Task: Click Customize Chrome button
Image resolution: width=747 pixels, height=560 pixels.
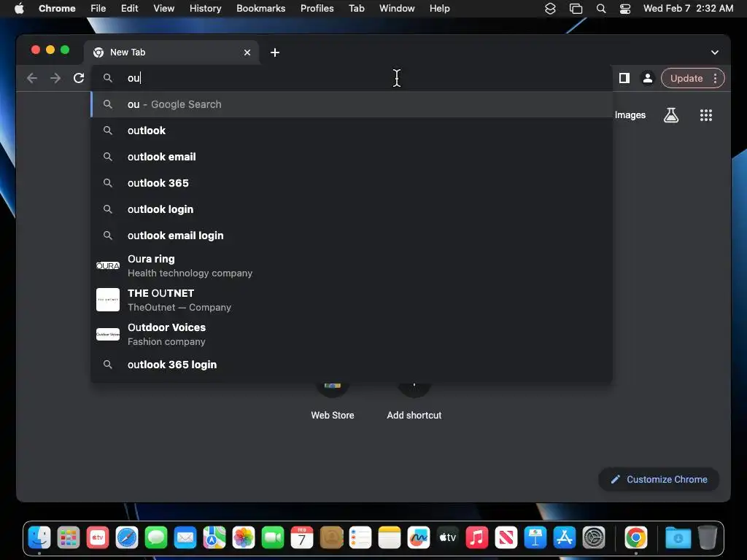Action: point(659,480)
